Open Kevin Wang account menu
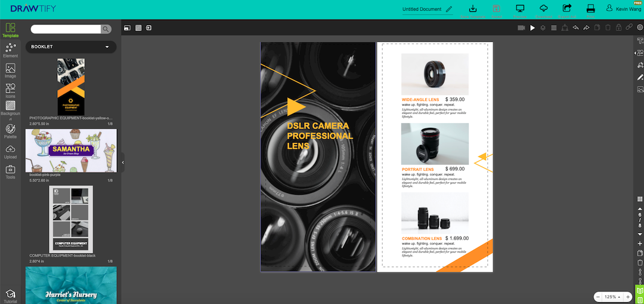This screenshot has height=304, width=644. coord(624,8)
